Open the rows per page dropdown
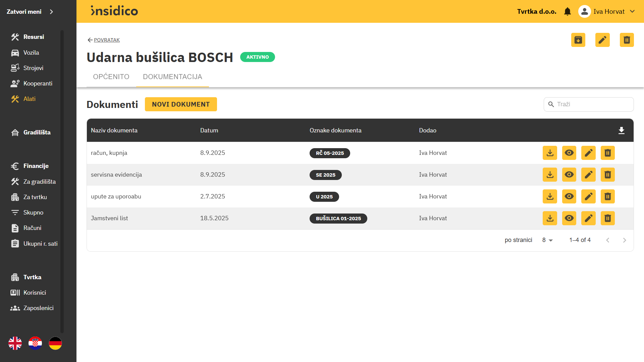This screenshot has width=644, height=362. 547,240
